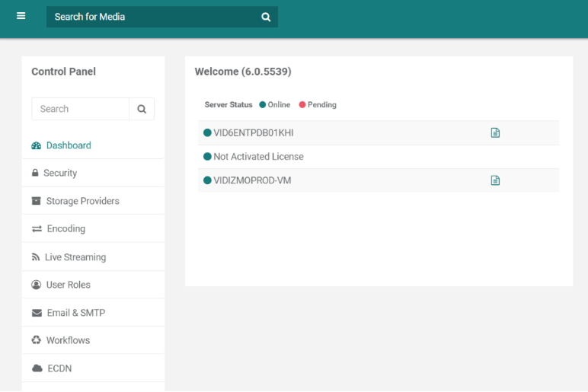Type in the Search for Media field
The width and height of the screenshot is (588, 392).
[x=152, y=17]
